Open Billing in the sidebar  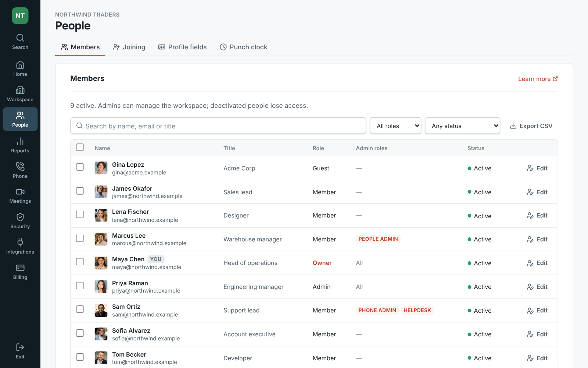(20, 272)
